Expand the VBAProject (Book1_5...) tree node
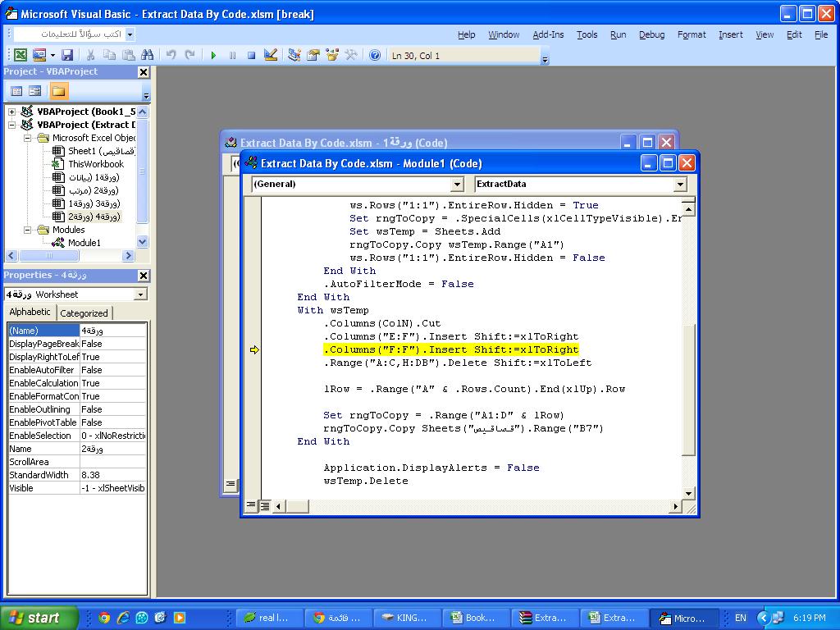The width and height of the screenshot is (840, 630). (x=11, y=112)
